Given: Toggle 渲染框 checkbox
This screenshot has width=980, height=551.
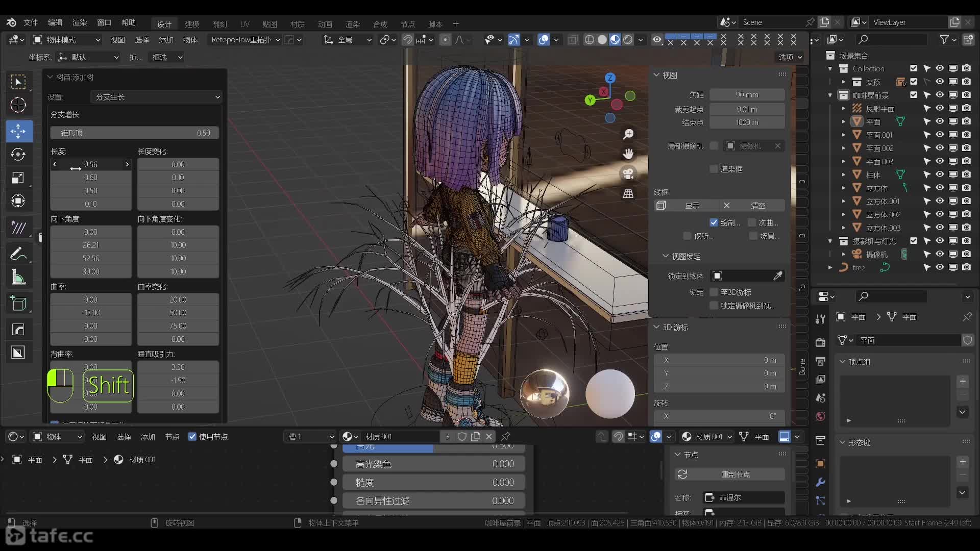Looking at the screenshot, I should [714, 169].
